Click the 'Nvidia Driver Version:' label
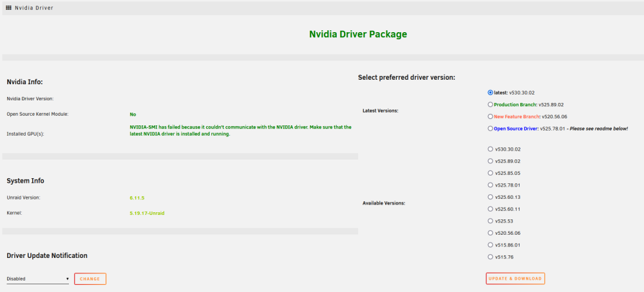 point(30,99)
